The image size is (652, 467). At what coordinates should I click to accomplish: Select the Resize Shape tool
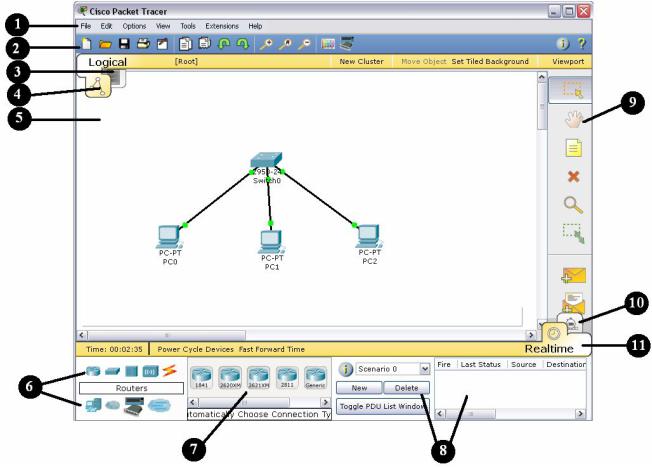(x=574, y=233)
